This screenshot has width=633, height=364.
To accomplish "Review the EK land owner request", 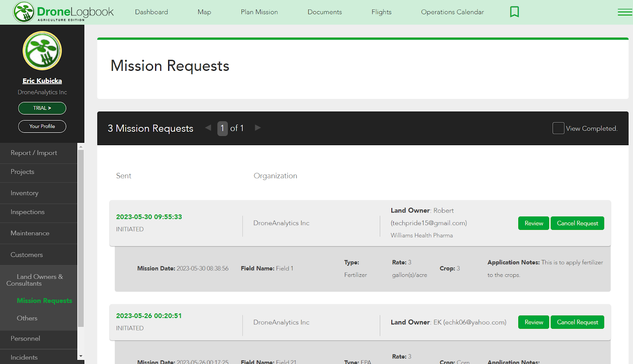I will (534, 322).
